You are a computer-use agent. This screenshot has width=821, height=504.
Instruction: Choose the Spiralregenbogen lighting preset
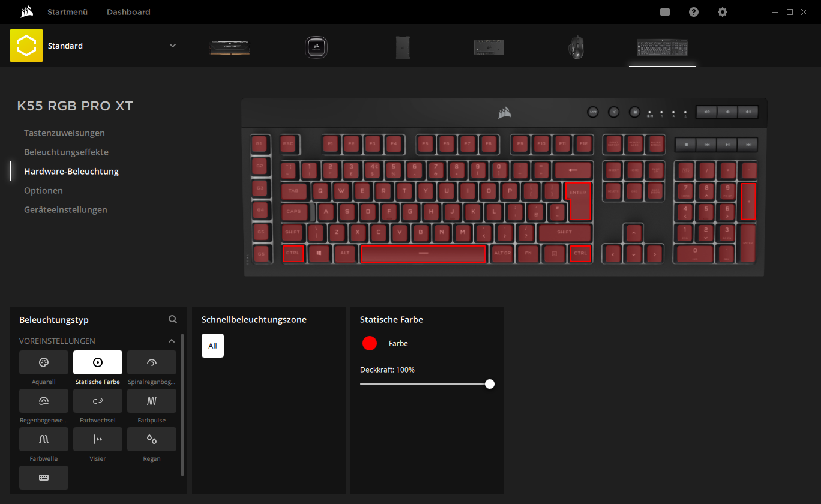pos(152,362)
